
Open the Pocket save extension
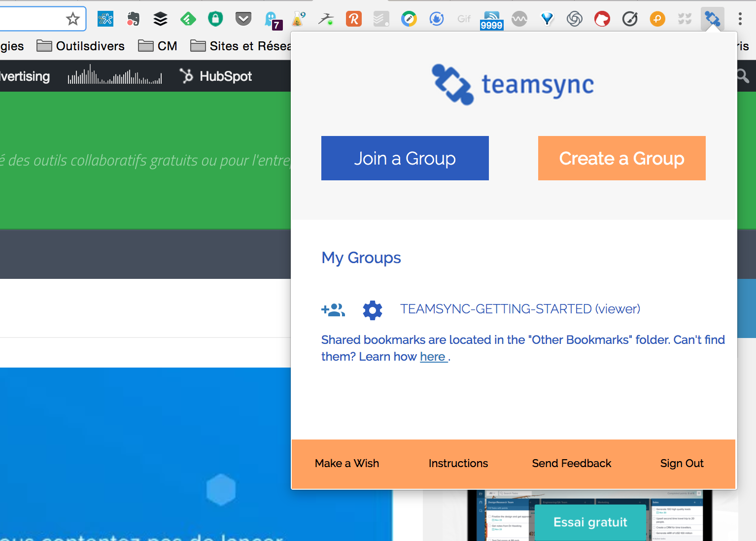243,19
